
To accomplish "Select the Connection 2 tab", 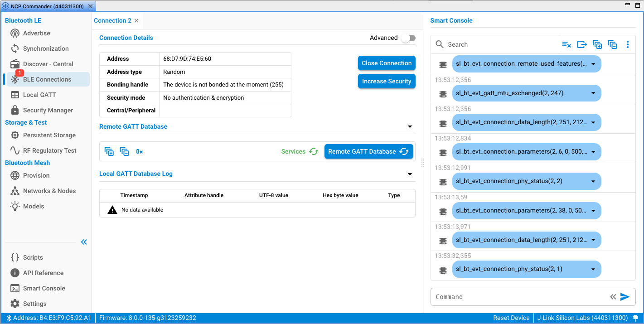I will click(x=112, y=21).
